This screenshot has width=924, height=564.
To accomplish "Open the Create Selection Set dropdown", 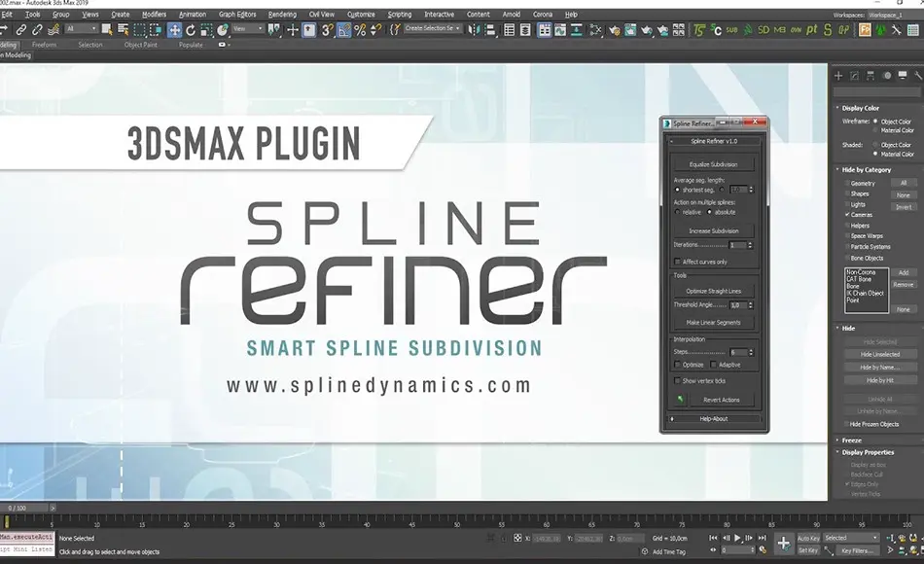I will (443, 29).
